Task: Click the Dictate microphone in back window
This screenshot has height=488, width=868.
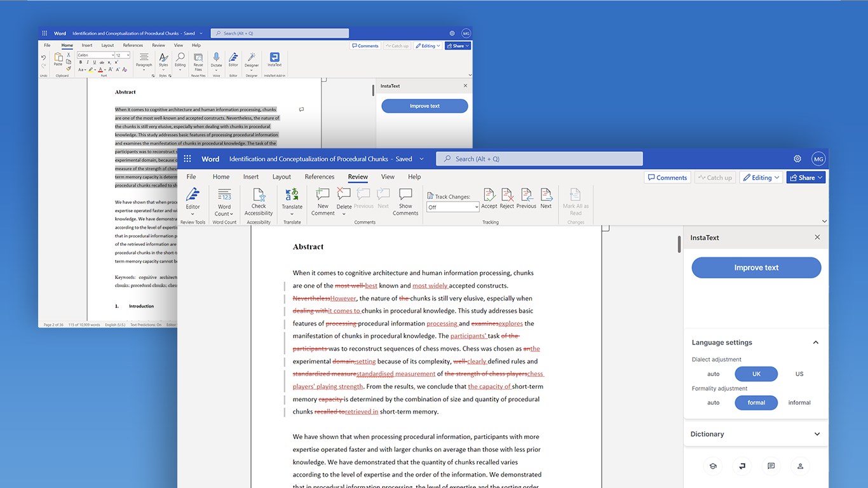Action: point(216,58)
